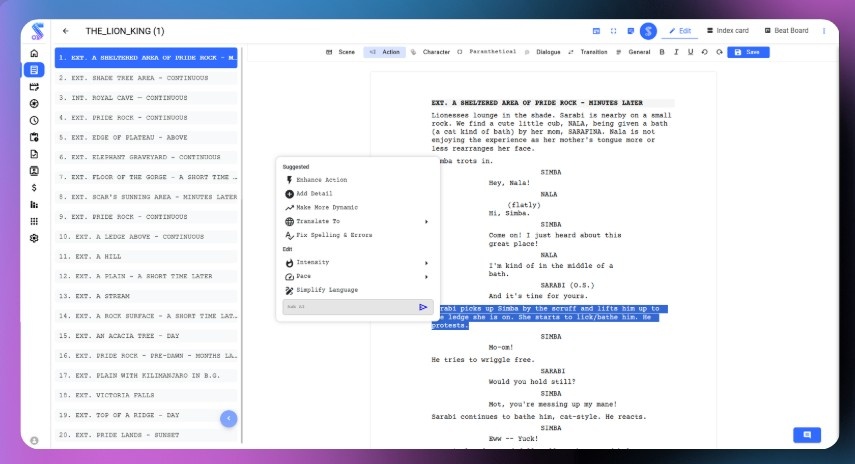Open the dollar sign budget icon
The width and height of the screenshot is (855, 464).
pyautogui.click(x=34, y=188)
